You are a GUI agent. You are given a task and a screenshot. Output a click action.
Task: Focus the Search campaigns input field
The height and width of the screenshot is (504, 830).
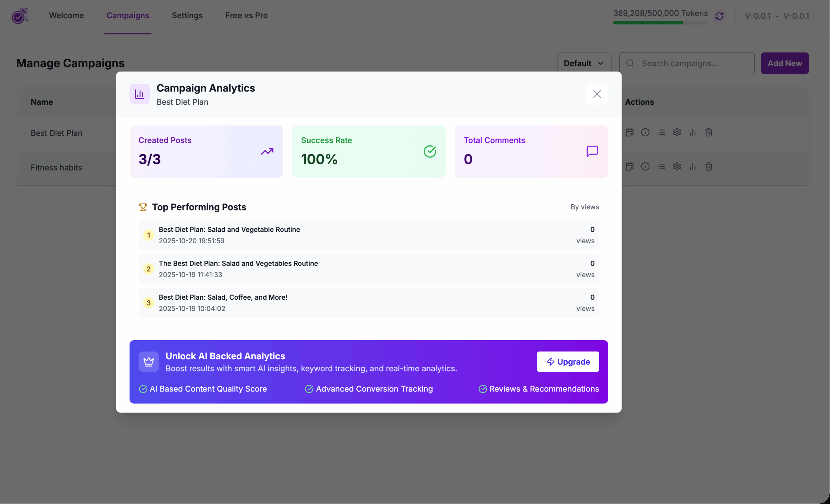pyautogui.click(x=686, y=63)
